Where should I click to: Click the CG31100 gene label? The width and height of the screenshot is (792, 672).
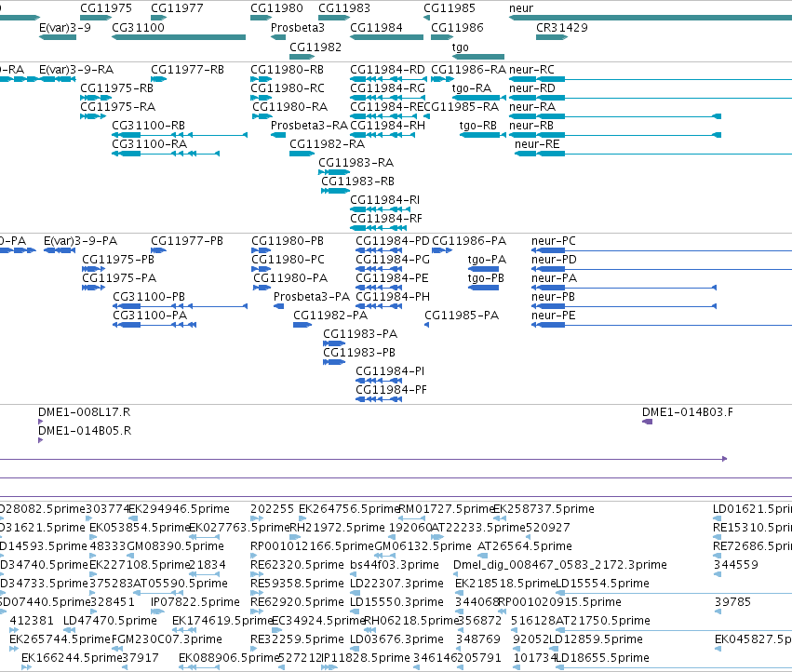point(138,28)
